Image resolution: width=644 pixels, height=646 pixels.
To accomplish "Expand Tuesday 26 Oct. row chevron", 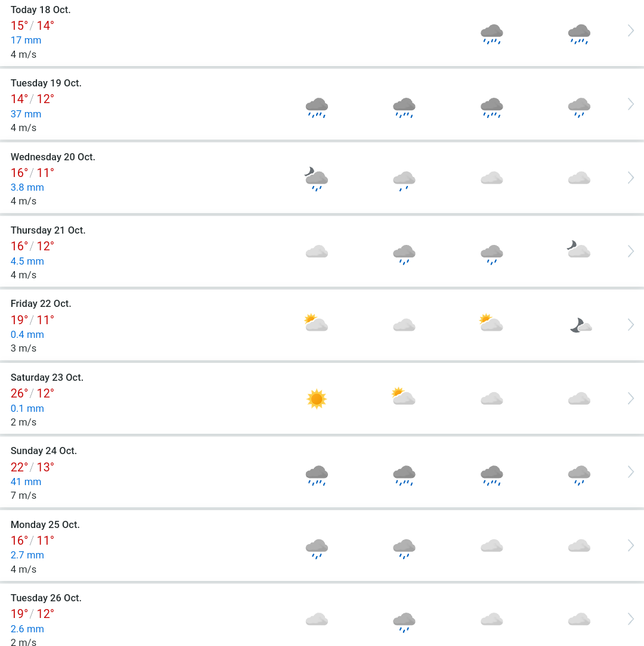I will coord(630,619).
